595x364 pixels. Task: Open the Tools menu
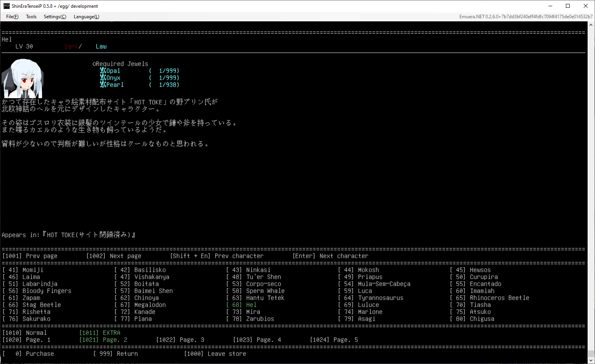(31, 17)
